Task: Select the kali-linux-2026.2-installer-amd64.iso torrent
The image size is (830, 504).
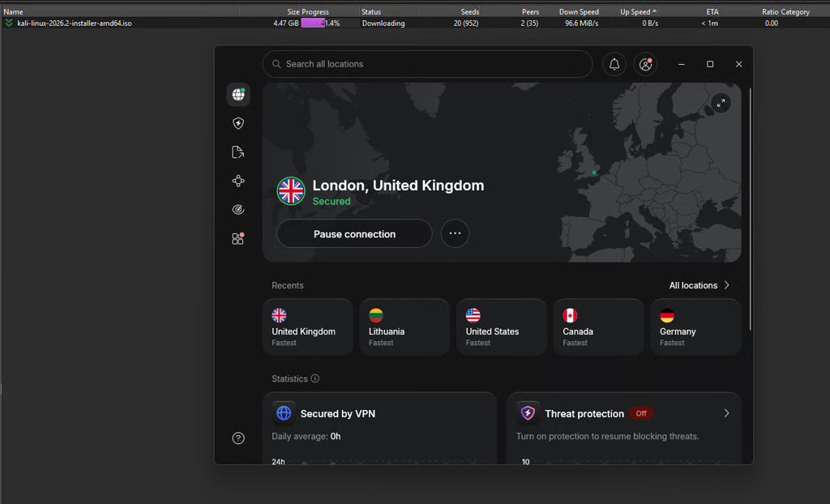Action: (x=74, y=23)
